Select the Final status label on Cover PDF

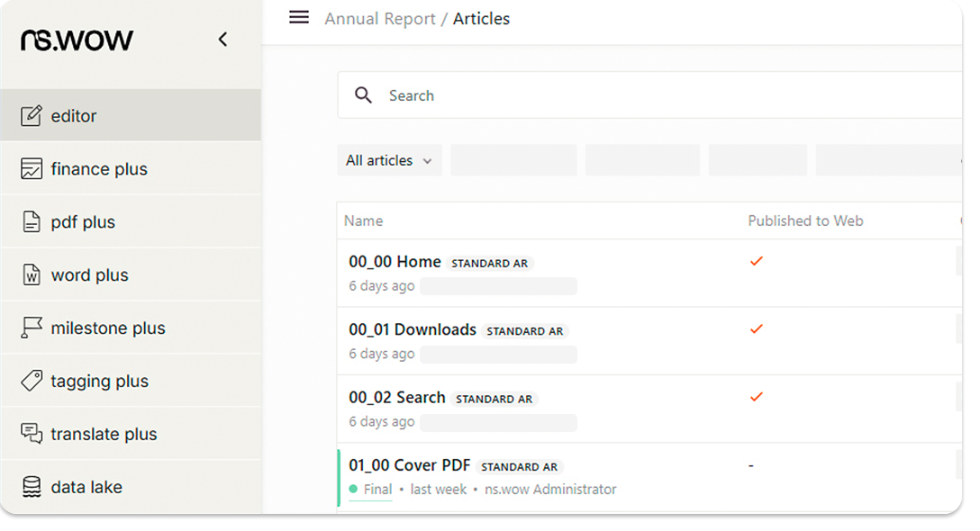(x=377, y=490)
